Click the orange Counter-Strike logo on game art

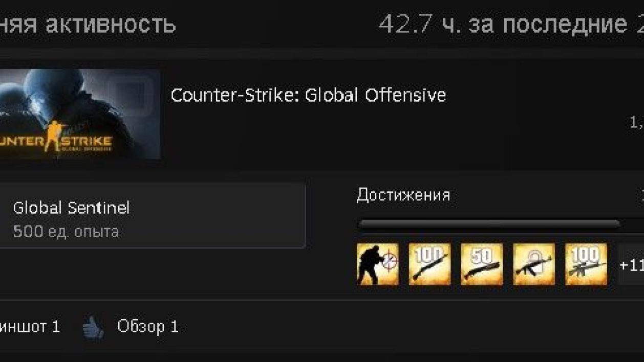55,142
